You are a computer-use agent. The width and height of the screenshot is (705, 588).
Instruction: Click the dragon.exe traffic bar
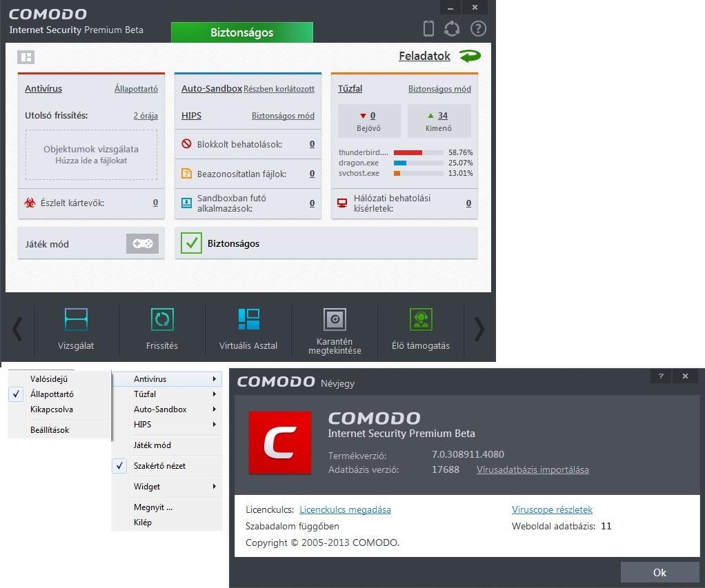pyautogui.click(x=419, y=163)
